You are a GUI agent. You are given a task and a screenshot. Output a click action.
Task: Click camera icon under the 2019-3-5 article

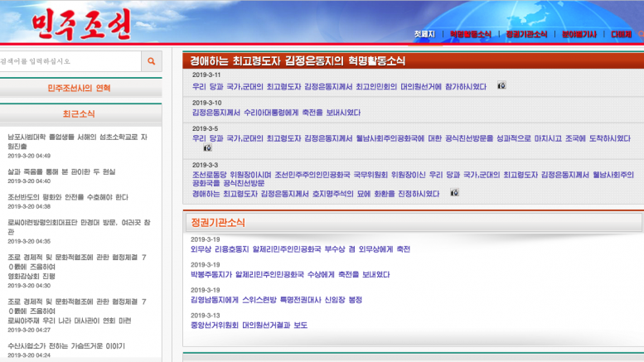tap(207, 148)
